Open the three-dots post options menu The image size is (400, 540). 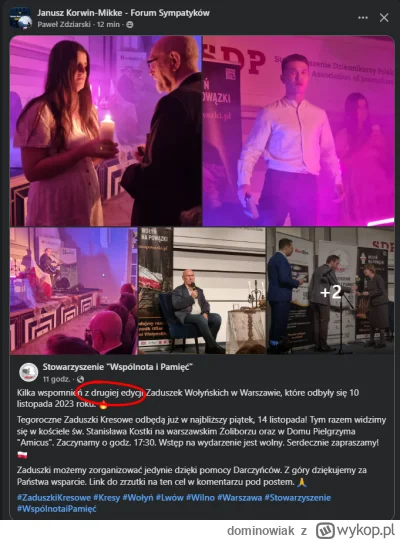[x=363, y=18]
